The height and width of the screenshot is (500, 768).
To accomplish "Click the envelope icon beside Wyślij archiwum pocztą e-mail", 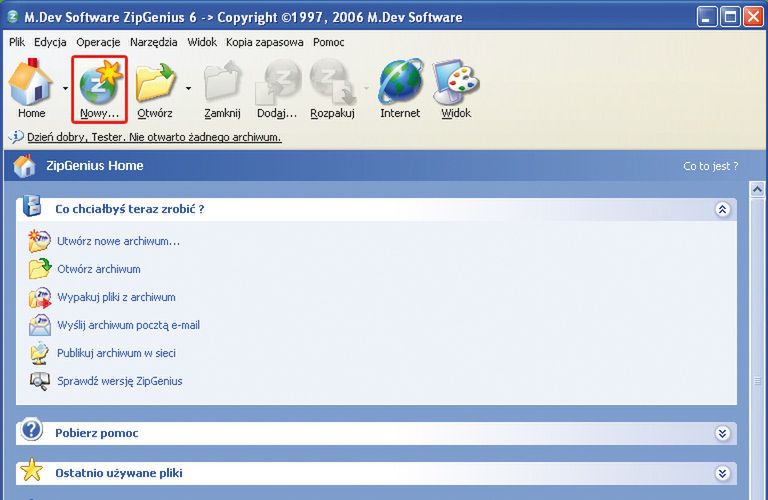I will tap(39, 325).
